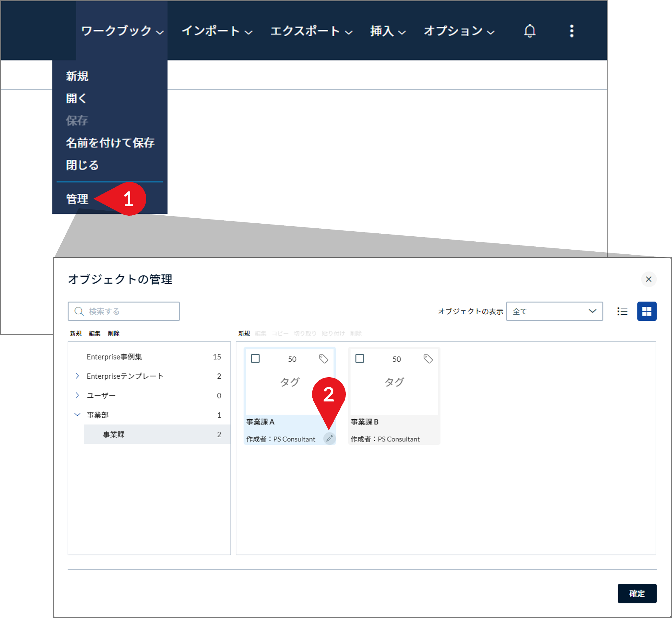Select the 事業課 tree item
Viewport: 672px width, 618px height.
point(113,434)
